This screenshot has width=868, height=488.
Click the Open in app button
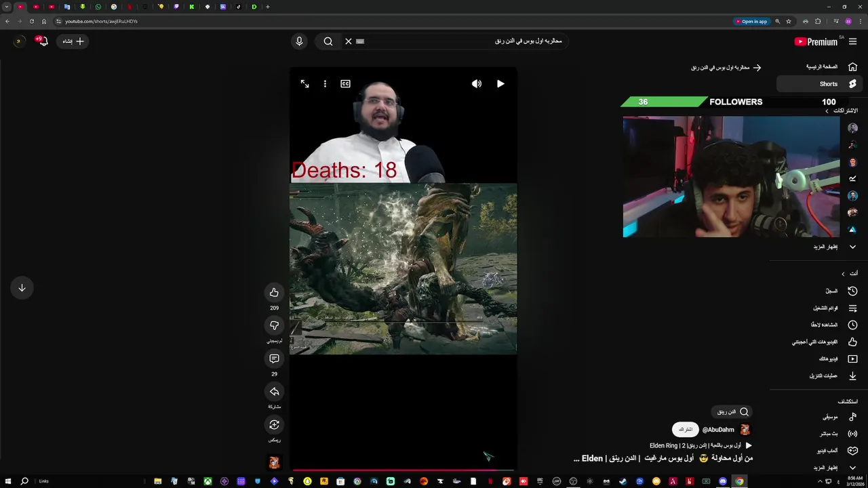(x=751, y=21)
